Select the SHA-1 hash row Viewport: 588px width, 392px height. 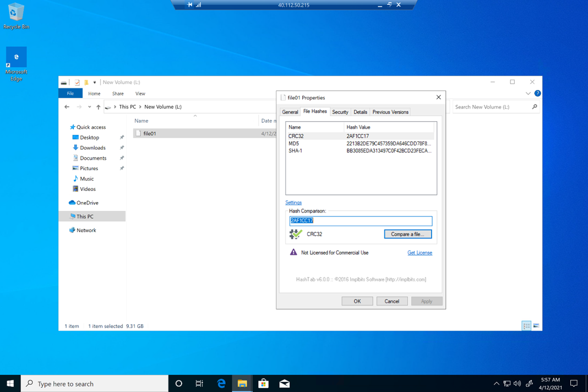tap(360, 150)
